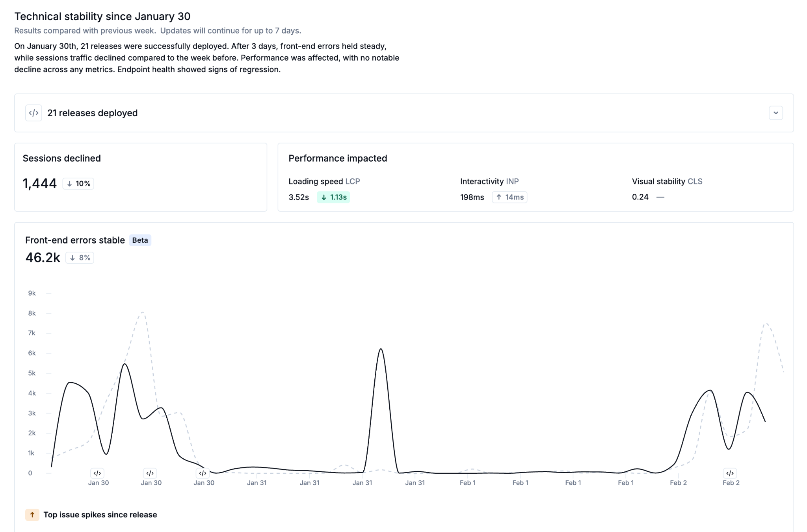
Task: Click the front-end errors 8% decrease badge
Action: click(x=80, y=258)
